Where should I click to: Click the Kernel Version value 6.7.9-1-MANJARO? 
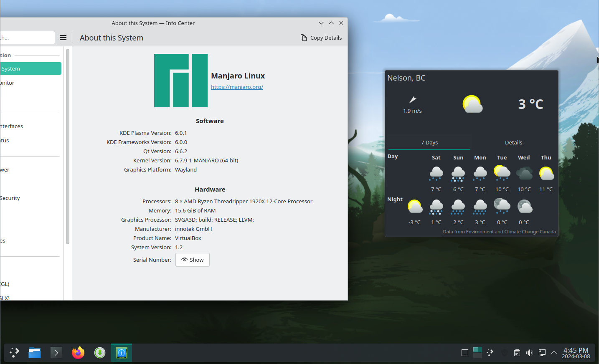pos(206,160)
